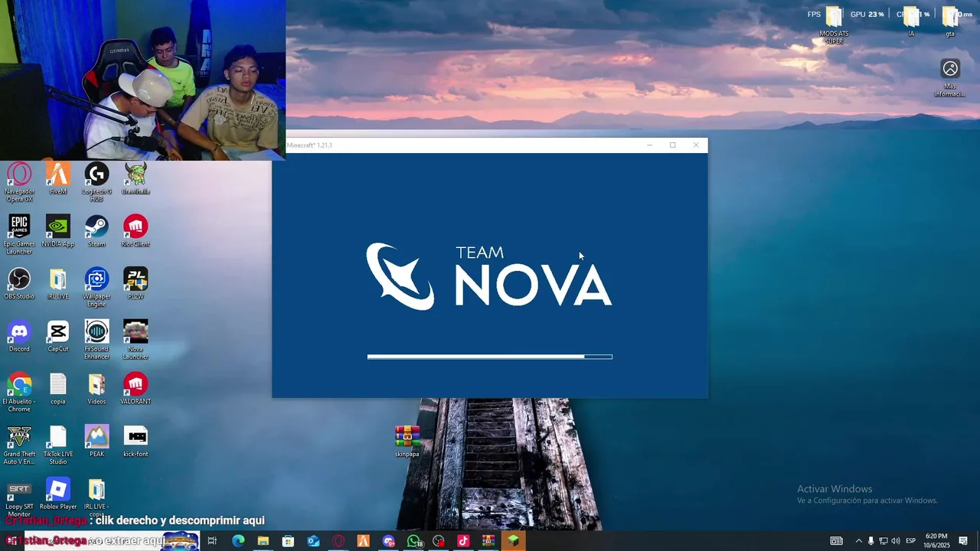
Task: Open TikTok LIVE Studio from the taskbar
Action: 463,541
